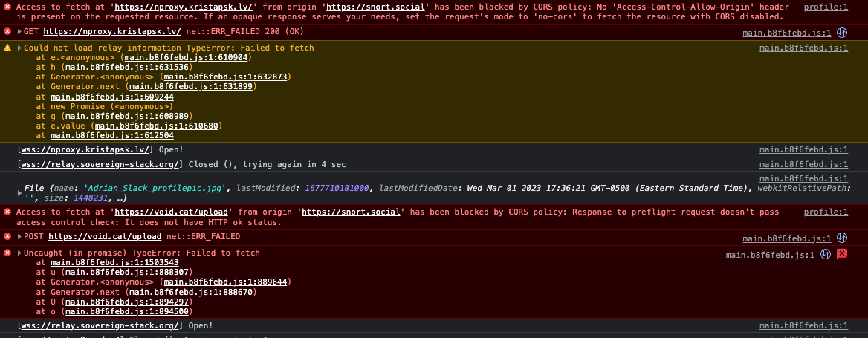Image resolution: width=868 pixels, height=338 pixels.
Task: Open the nproxy.kristapsk.lv URL on the GET row
Action: point(111,31)
